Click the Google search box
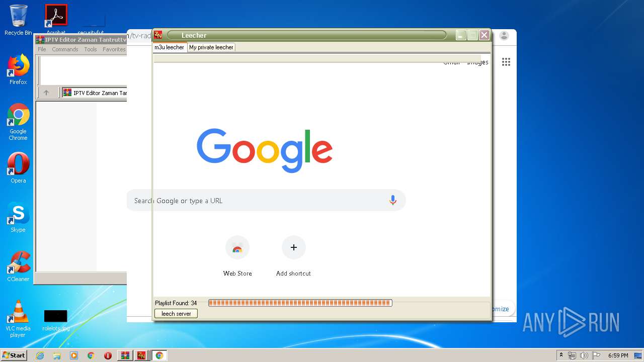 pyautogui.click(x=266, y=200)
